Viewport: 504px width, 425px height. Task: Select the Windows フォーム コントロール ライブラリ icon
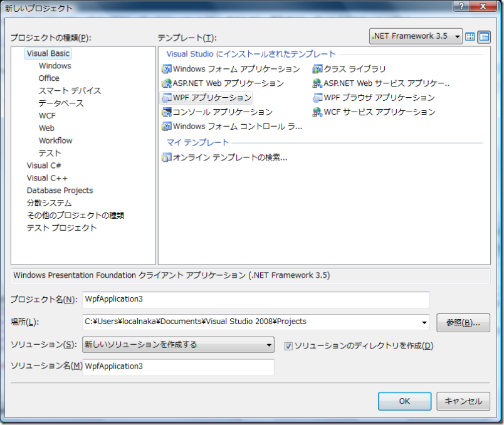pyautogui.click(x=167, y=127)
